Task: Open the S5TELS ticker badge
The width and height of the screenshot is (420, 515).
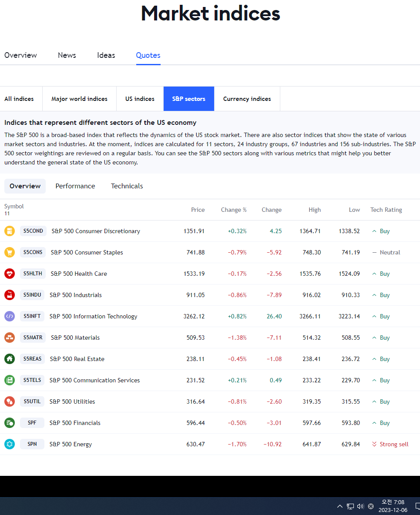Action: point(32,380)
